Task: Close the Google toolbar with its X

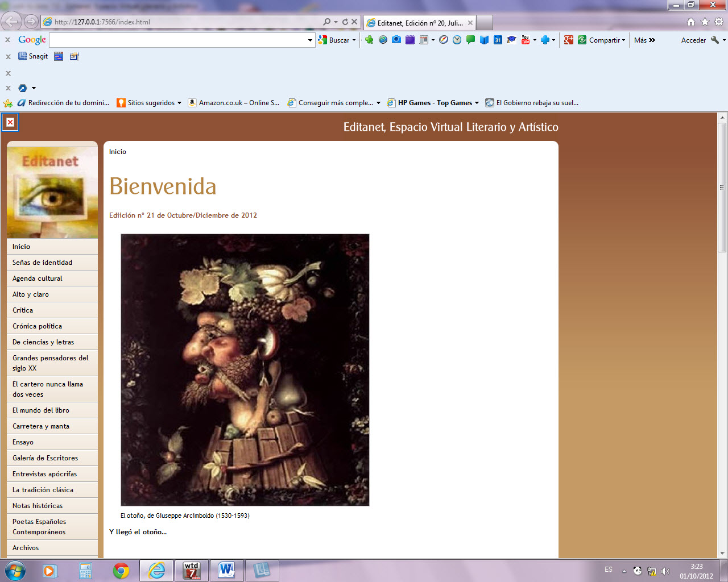Action: pos(8,40)
